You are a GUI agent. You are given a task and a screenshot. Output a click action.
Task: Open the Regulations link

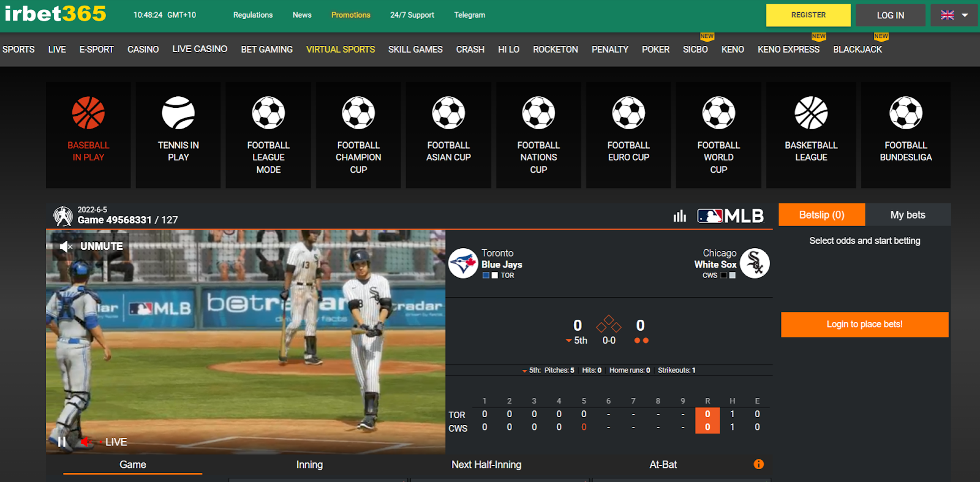(253, 15)
